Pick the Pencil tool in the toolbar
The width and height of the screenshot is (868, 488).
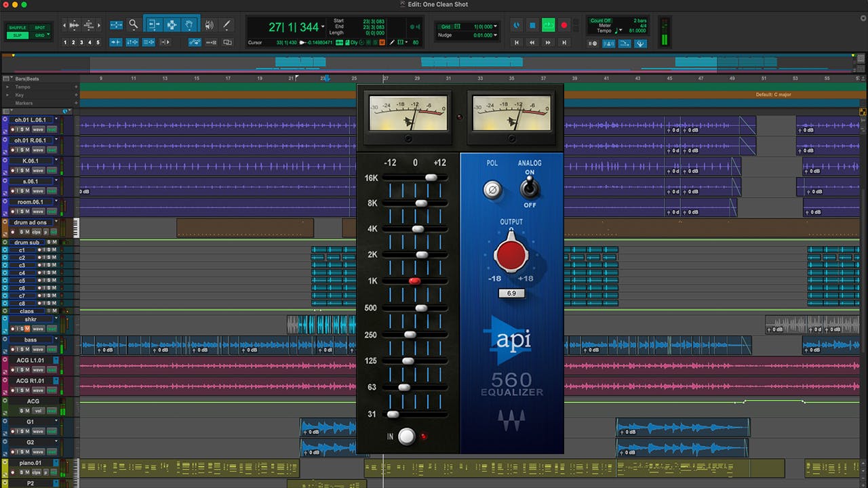click(x=226, y=25)
